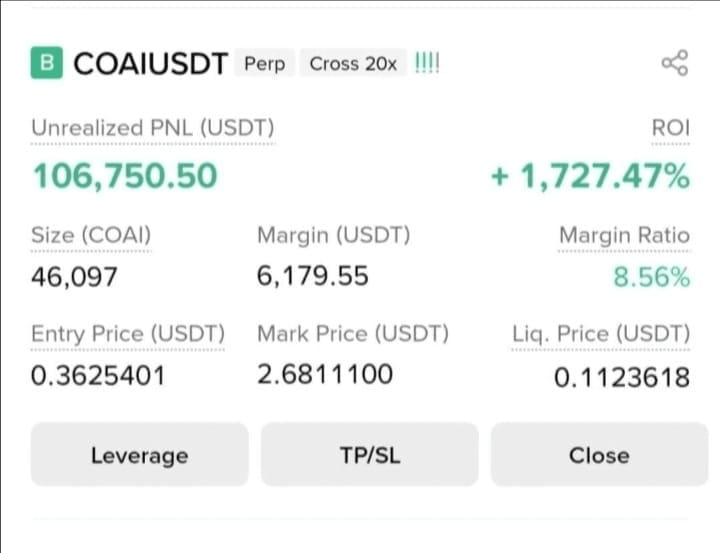The width and height of the screenshot is (720, 553).
Task: Open the Leverage settings button
Action: (x=140, y=455)
